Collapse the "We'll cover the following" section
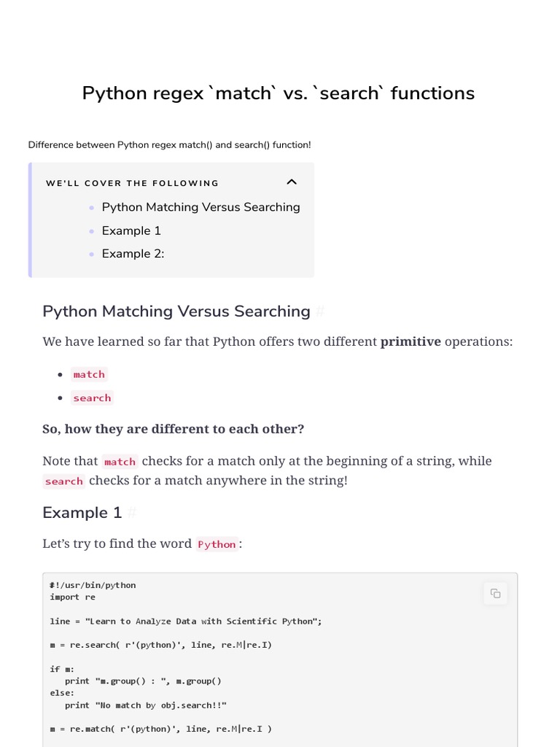 (x=292, y=182)
